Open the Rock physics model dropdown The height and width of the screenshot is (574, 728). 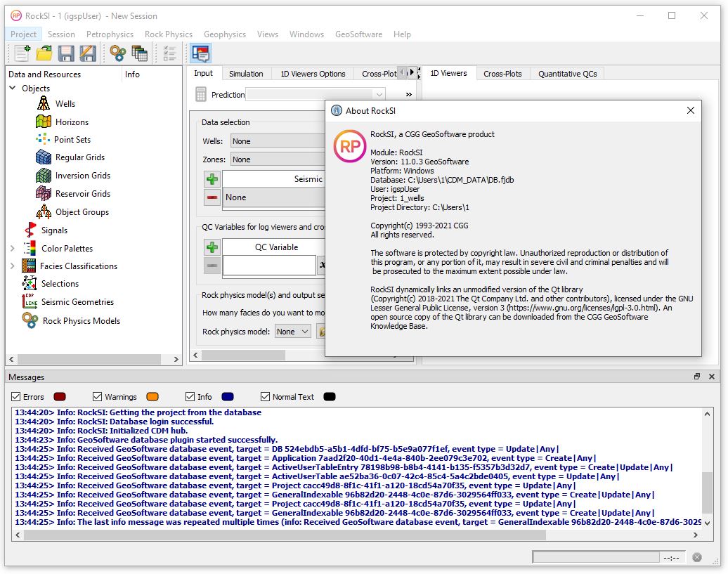292,332
